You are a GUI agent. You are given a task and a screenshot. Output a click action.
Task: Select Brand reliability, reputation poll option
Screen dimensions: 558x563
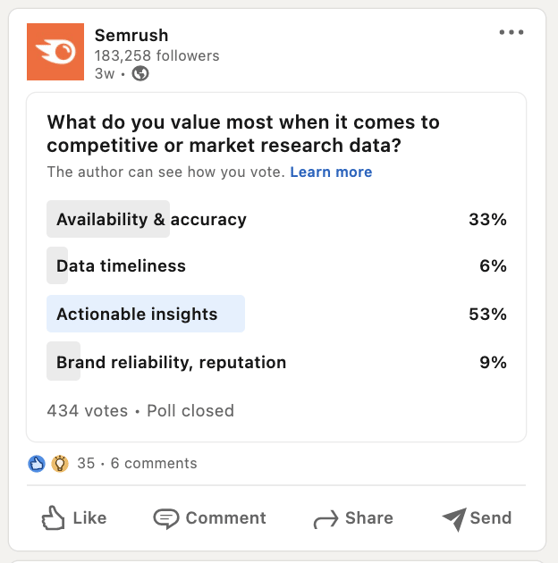point(276,362)
